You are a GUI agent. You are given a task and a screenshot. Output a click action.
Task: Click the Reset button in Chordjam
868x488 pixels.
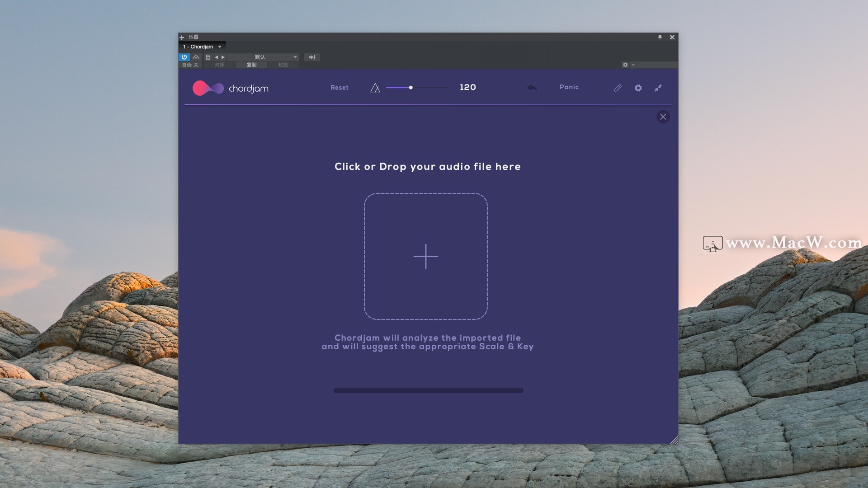(x=339, y=88)
